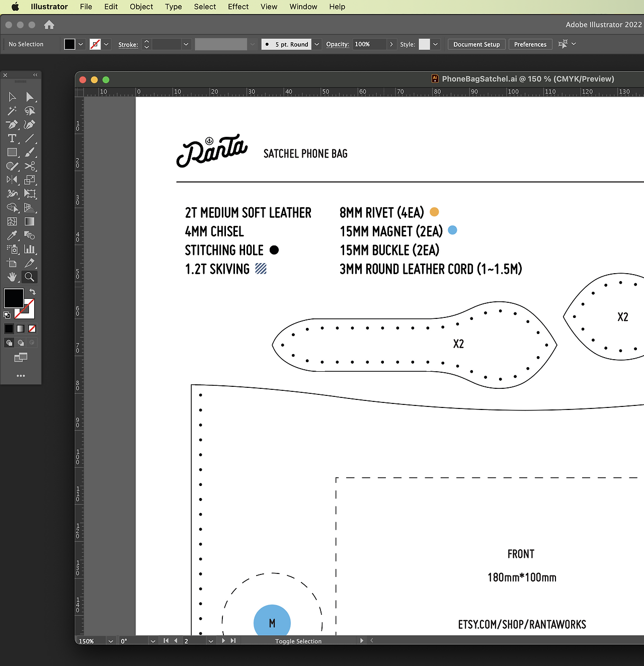The image size is (644, 666).
Task: Swap fill and stroke colors
Action: [33, 292]
